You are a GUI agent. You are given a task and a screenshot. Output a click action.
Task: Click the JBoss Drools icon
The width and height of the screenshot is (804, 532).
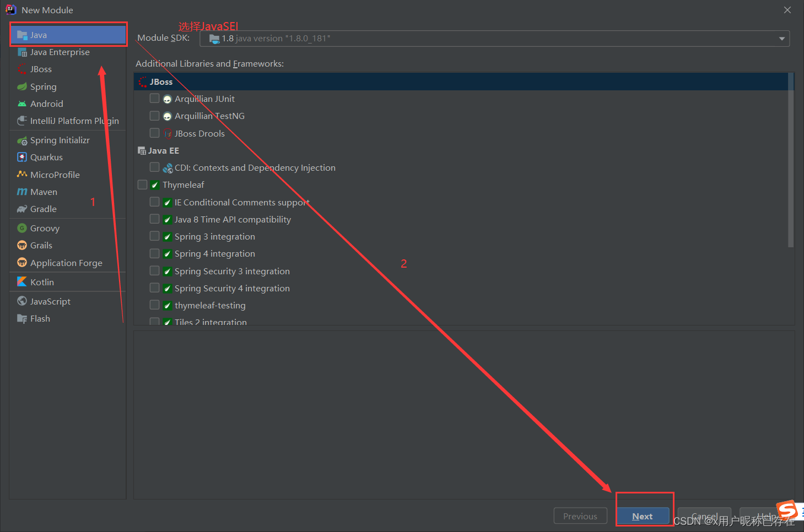click(168, 134)
